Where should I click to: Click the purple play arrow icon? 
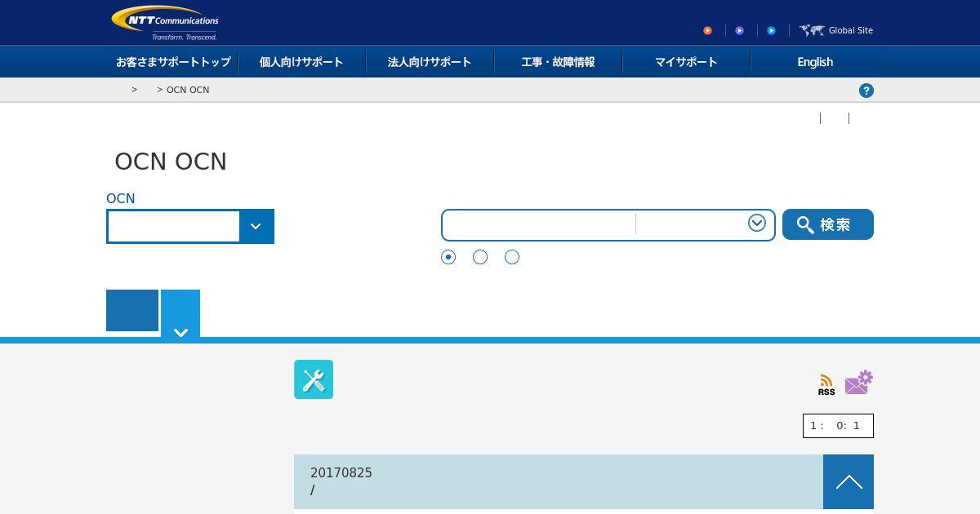(739, 31)
